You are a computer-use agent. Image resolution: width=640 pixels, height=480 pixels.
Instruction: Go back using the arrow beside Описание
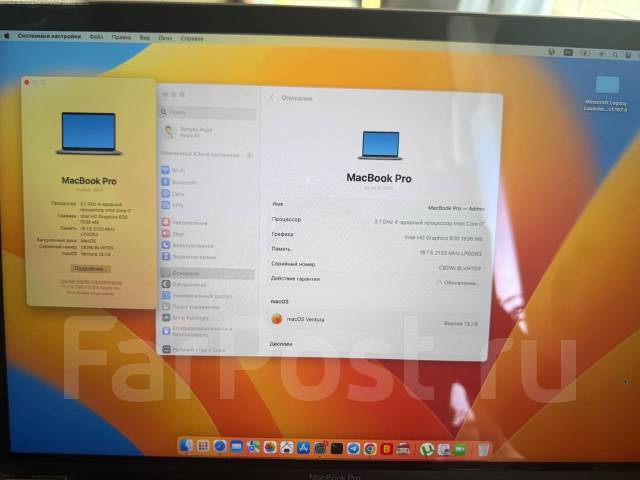[272, 98]
